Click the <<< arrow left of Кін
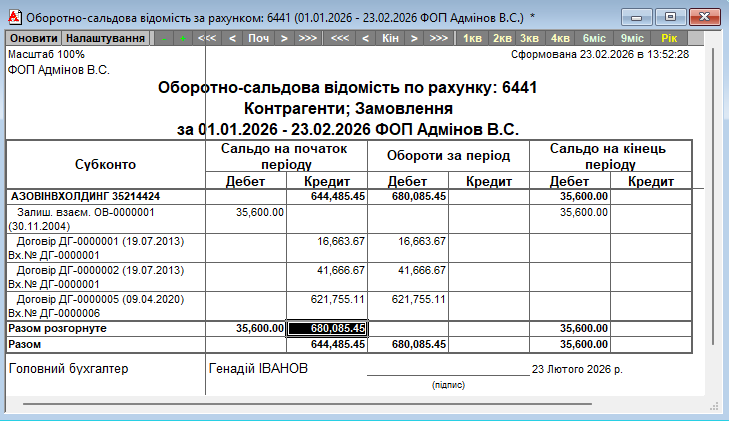The height and width of the screenshot is (421, 729). pyautogui.click(x=339, y=38)
